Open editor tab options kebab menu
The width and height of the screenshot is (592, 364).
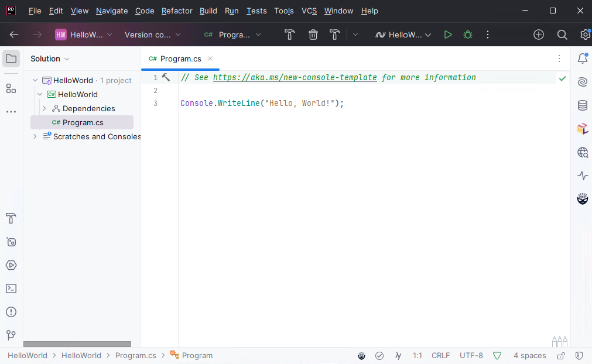(x=559, y=59)
